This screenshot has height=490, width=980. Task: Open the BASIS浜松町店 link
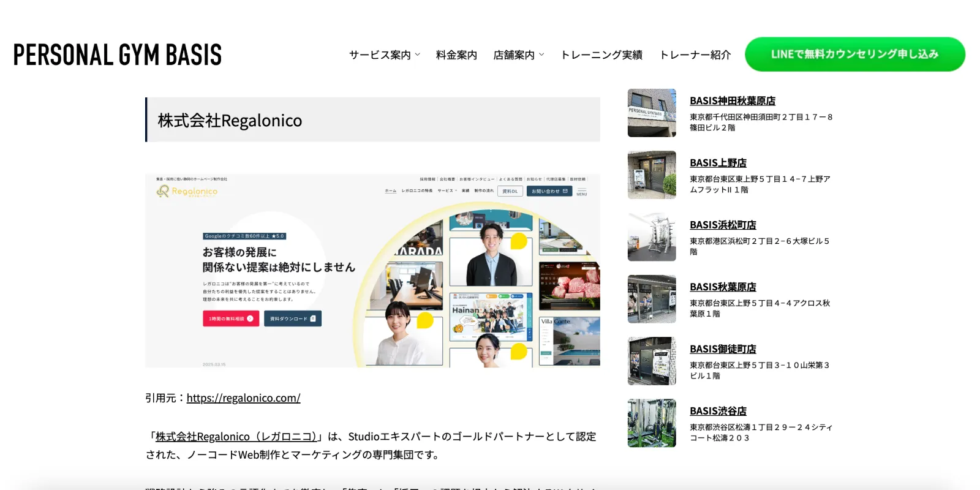click(x=723, y=225)
